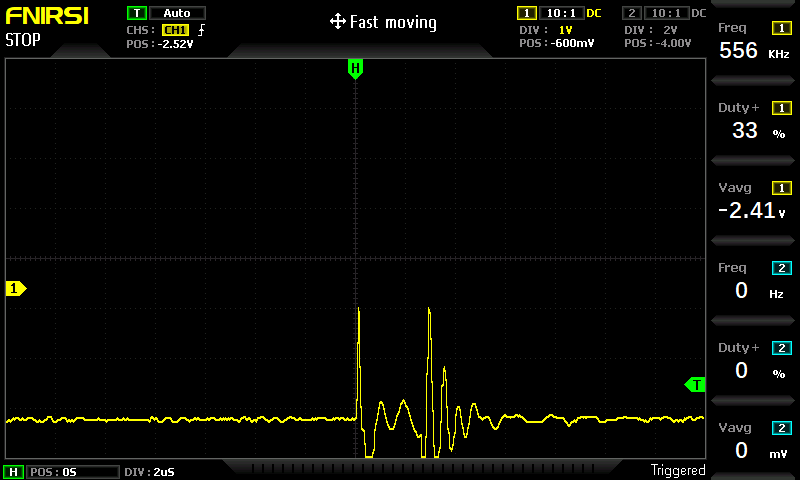Click the waveform memory position bar

coord(423,468)
